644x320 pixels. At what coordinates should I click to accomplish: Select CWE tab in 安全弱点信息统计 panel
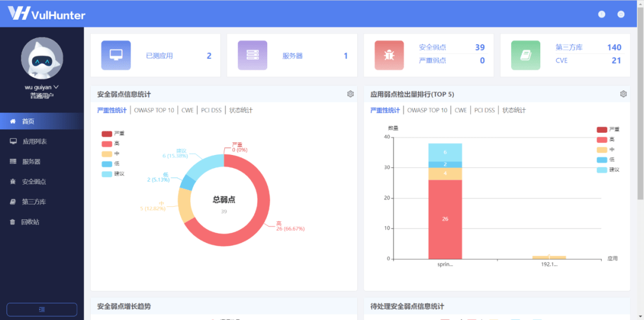pos(187,110)
